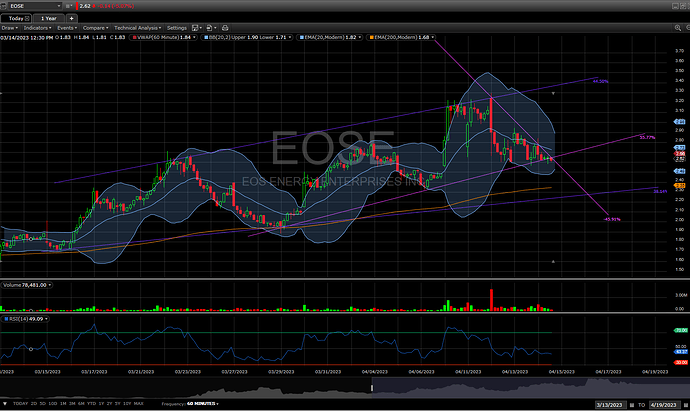Click the RSI 30.00 oversold label
Image resolution: width=690 pixels, height=411 pixels.
point(681,363)
